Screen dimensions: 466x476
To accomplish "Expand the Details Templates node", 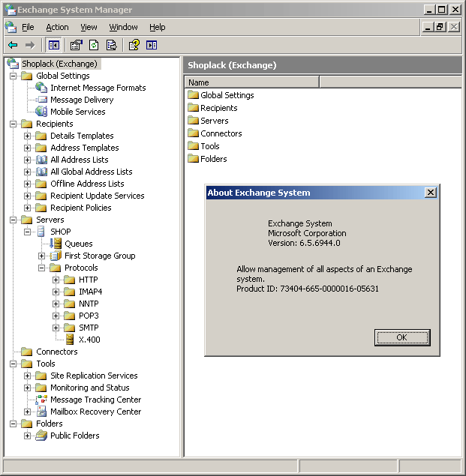I will [27, 136].
